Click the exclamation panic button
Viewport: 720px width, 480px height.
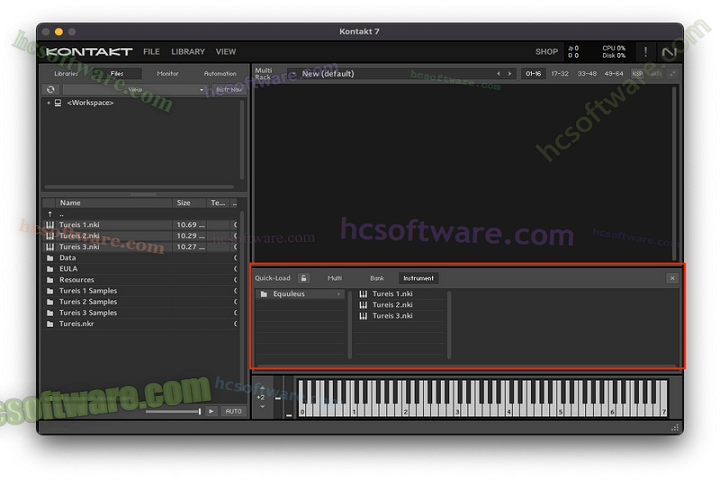645,52
